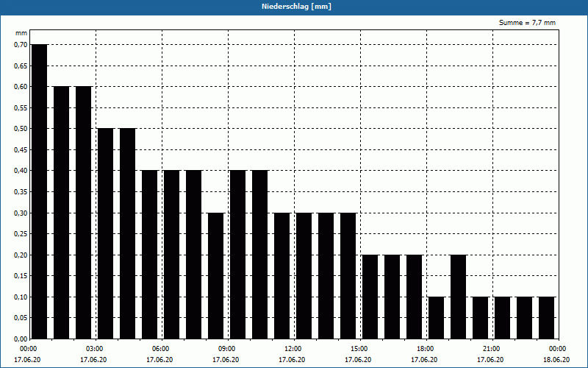Click the 0,55 y-axis label
This screenshot has height=368, width=588.
point(21,107)
